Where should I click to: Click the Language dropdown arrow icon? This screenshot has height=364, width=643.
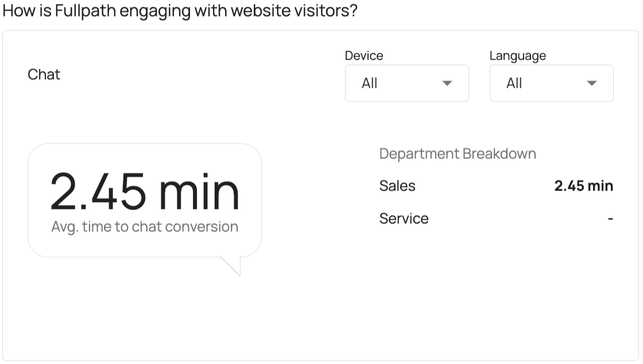coord(592,83)
